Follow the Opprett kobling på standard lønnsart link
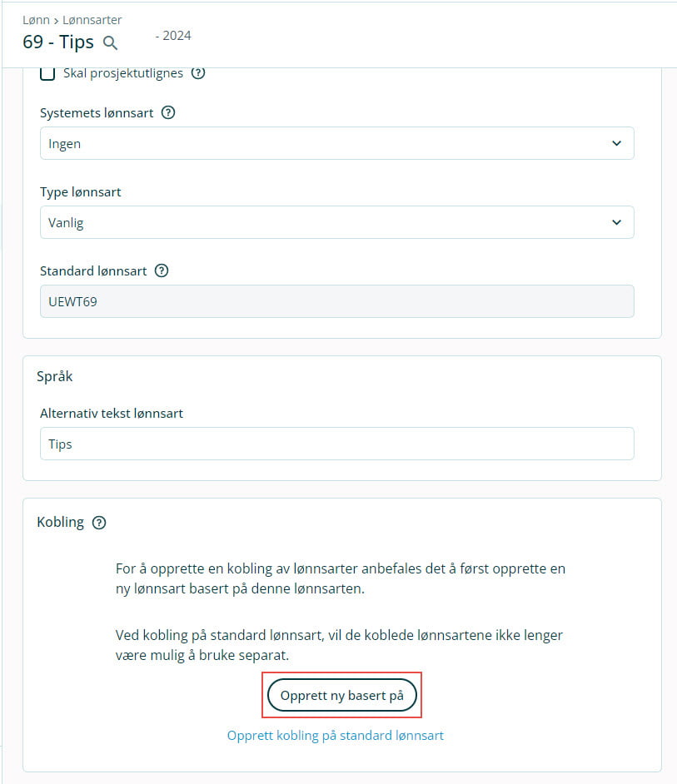The width and height of the screenshot is (677, 784). coord(335,736)
